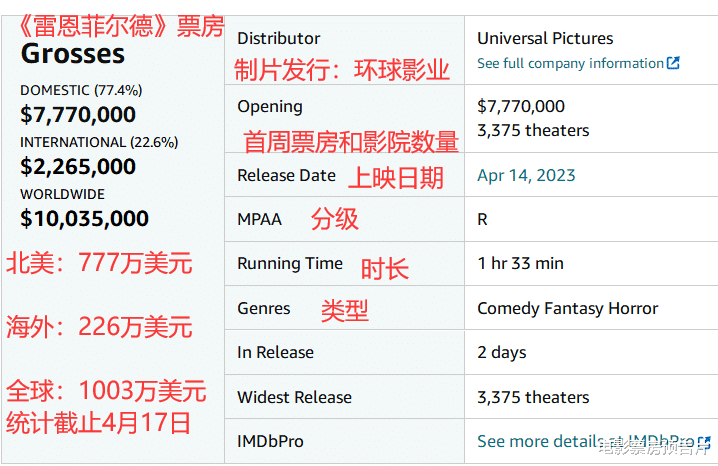Image resolution: width=718 pixels, height=466 pixels.
Task: Click the In Release row label
Action: click(275, 352)
